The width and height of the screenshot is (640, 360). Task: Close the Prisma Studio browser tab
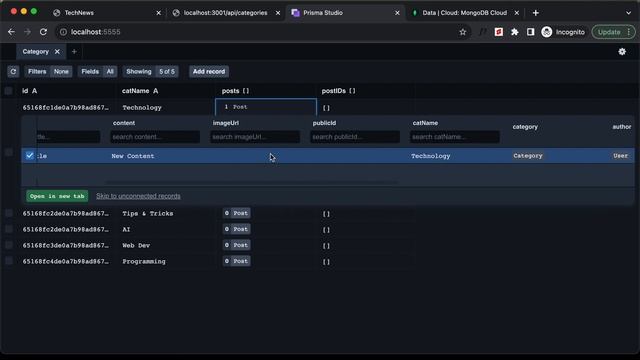pyautogui.click(x=397, y=13)
